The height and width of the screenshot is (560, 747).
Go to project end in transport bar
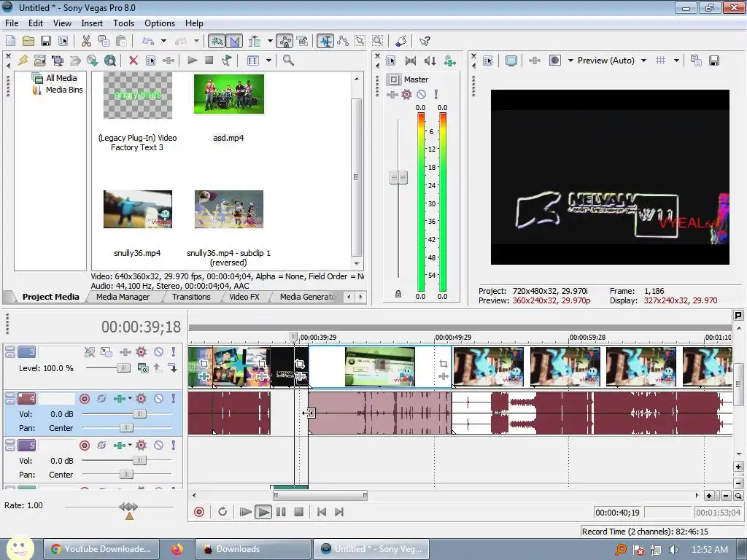pos(338,512)
